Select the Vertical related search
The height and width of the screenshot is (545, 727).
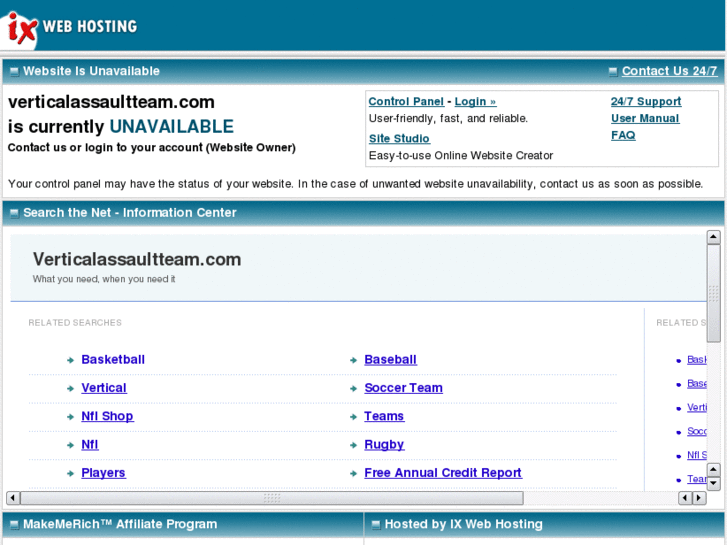[x=104, y=388]
